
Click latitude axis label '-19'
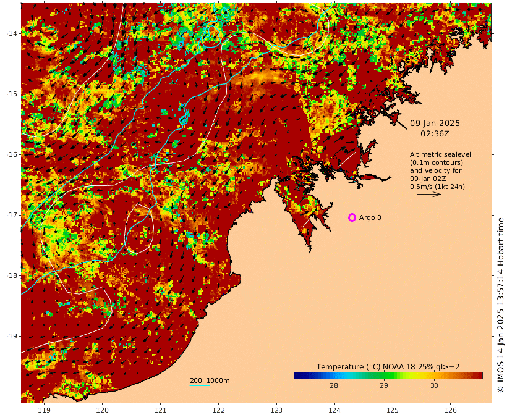click(12, 336)
